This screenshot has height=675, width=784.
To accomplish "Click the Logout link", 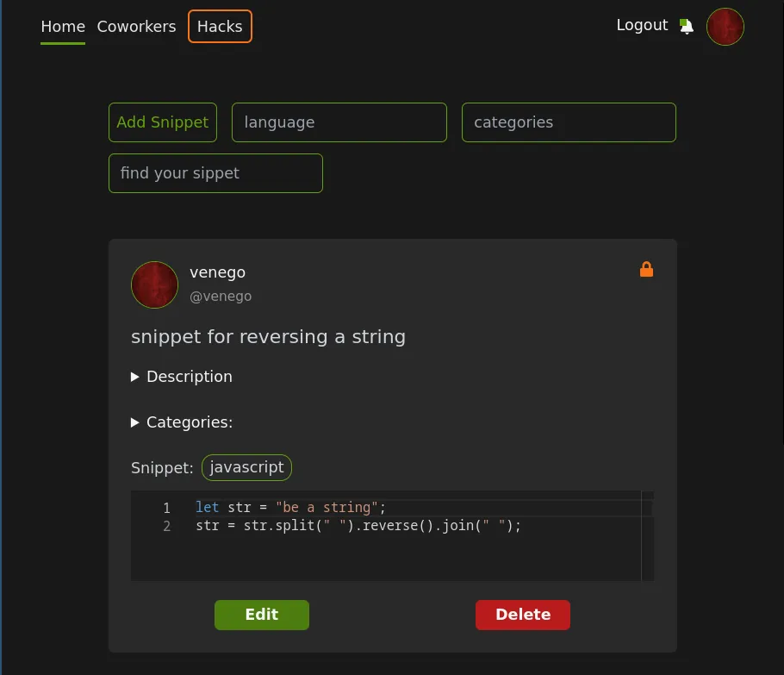I will [642, 25].
